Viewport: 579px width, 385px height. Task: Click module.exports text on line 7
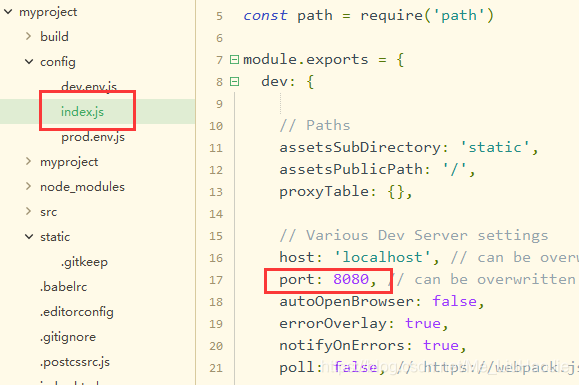305,59
